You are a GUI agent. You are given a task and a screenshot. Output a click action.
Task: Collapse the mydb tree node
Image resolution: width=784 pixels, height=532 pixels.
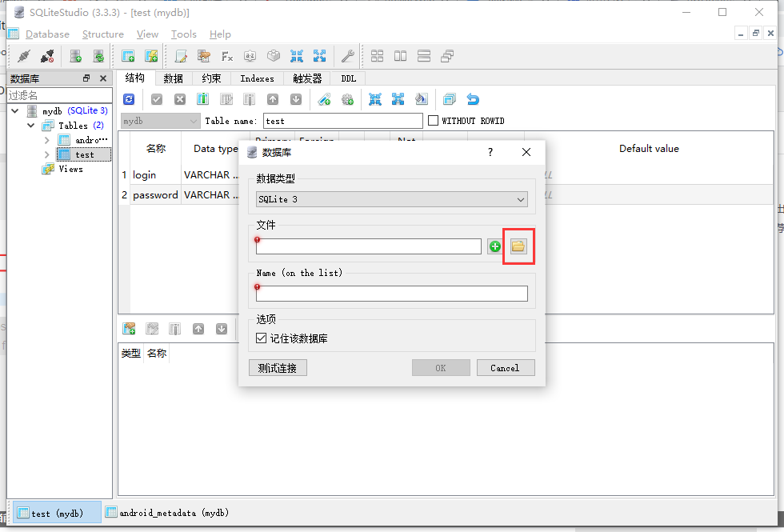(x=15, y=110)
